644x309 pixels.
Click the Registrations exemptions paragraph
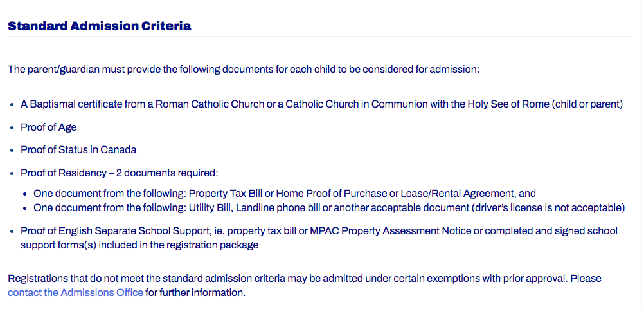coord(305,286)
